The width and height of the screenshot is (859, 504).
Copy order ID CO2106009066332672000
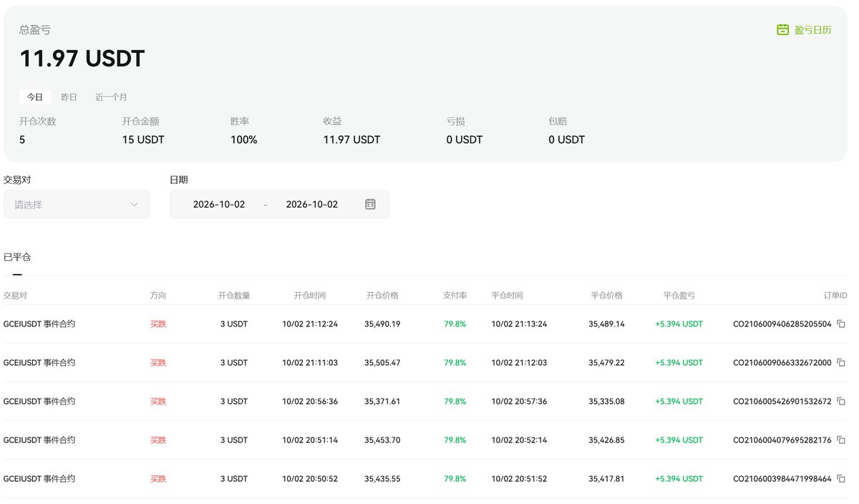841,362
